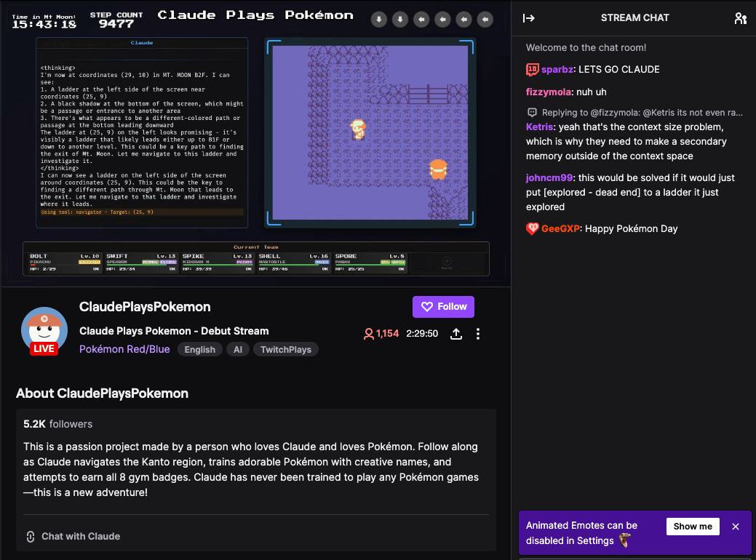Click the sparbz username in chat
Screen dimensions: 756x560
pos(557,69)
